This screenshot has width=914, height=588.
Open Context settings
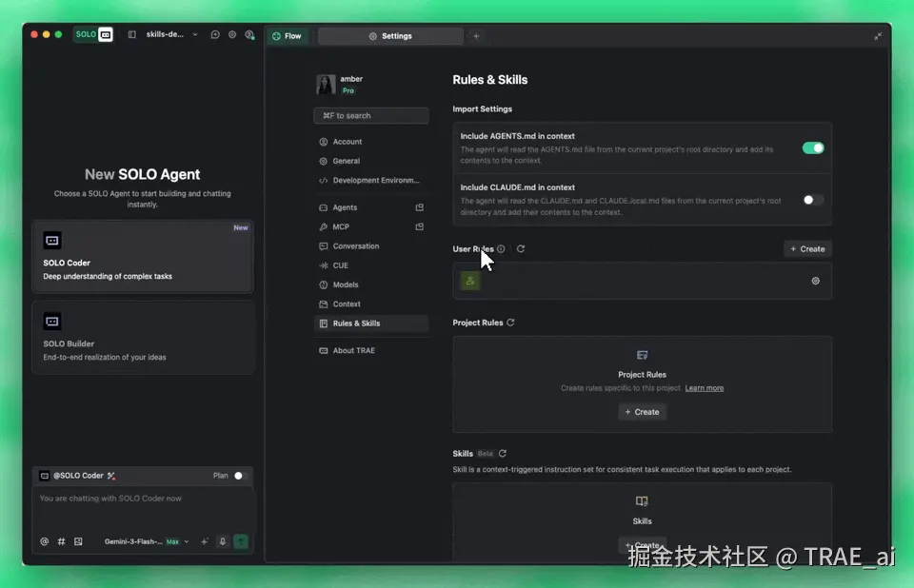371,304
